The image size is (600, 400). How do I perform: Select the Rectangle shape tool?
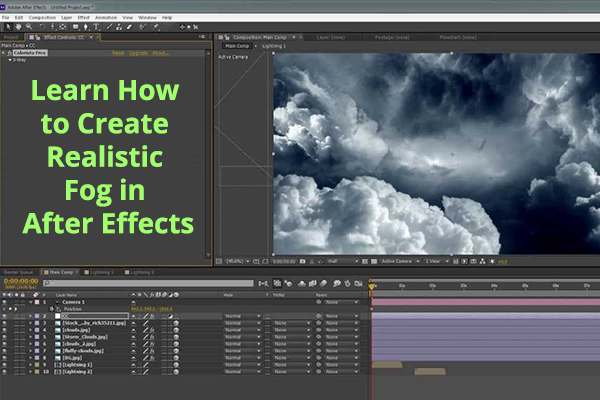pos(76,27)
